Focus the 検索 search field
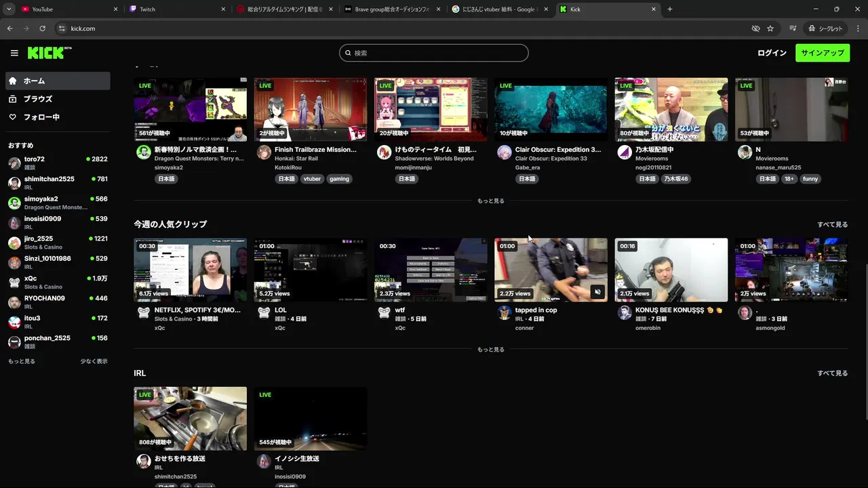The image size is (868, 488). point(434,53)
